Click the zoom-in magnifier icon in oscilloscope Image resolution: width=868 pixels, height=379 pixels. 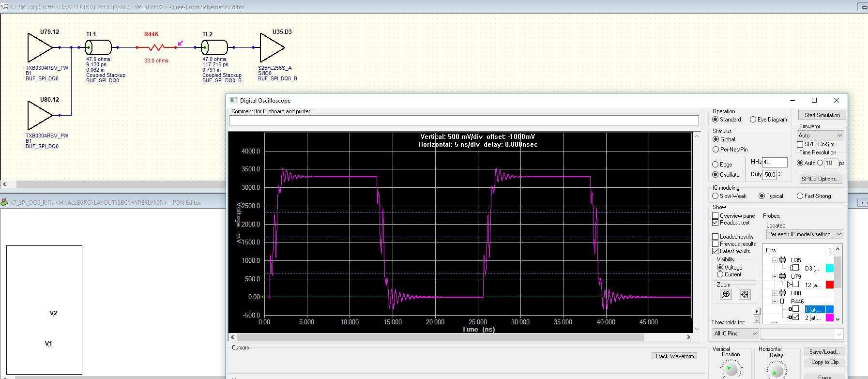coord(726,294)
